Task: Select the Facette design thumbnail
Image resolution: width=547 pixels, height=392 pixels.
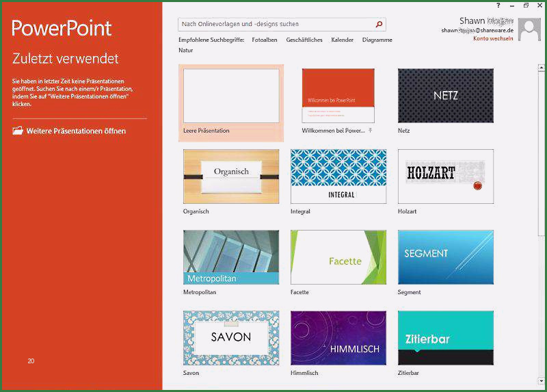Action: [x=338, y=257]
